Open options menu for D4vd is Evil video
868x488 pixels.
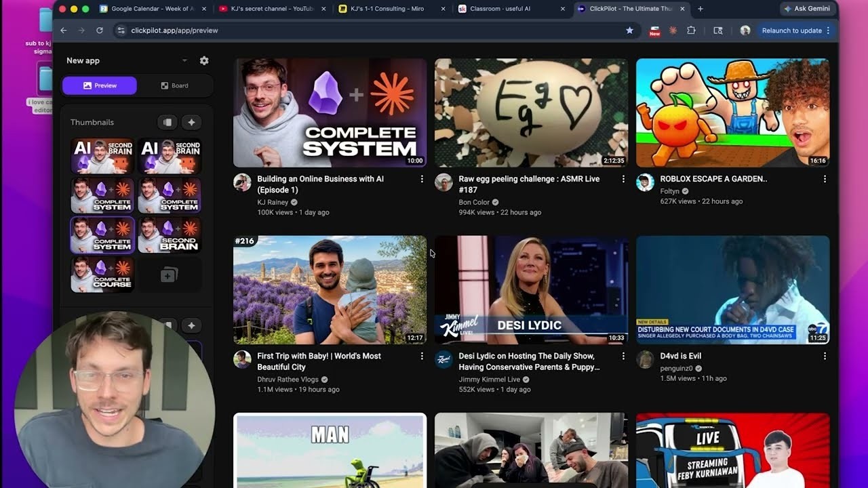pyautogui.click(x=825, y=356)
